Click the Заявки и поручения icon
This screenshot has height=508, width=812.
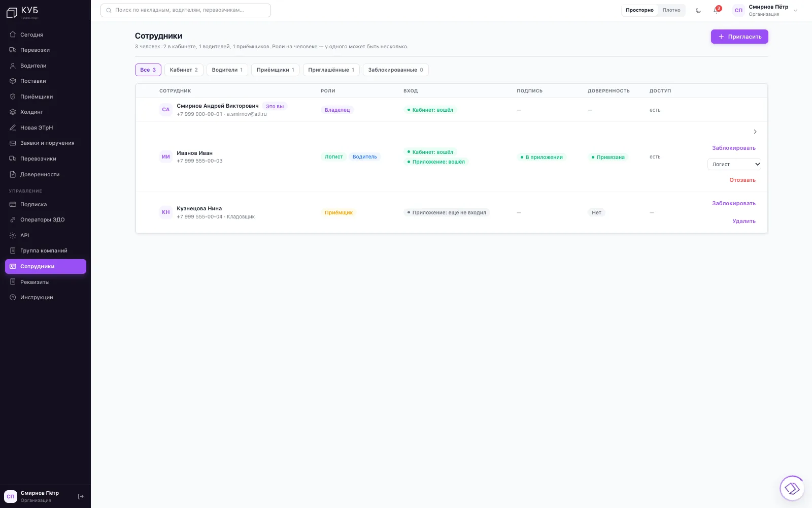point(13,143)
